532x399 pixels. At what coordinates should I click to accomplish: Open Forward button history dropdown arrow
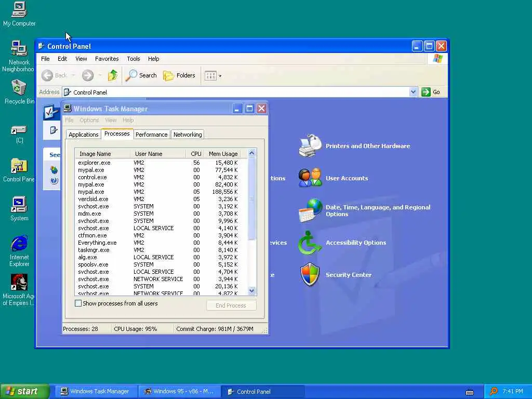pyautogui.click(x=100, y=75)
